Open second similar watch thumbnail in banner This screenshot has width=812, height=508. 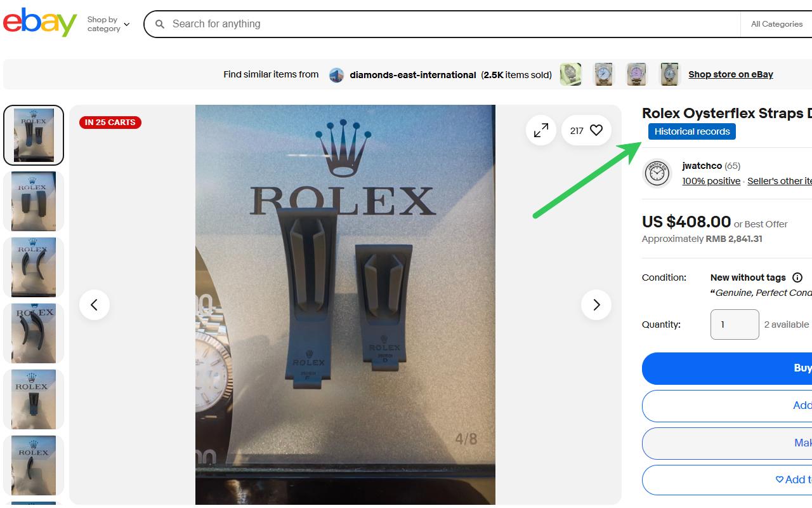[603, 74]
